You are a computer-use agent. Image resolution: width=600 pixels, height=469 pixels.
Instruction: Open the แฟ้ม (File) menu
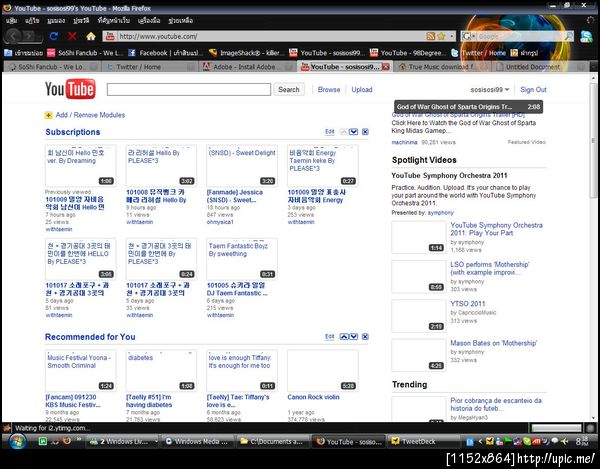tap(11, 20)
